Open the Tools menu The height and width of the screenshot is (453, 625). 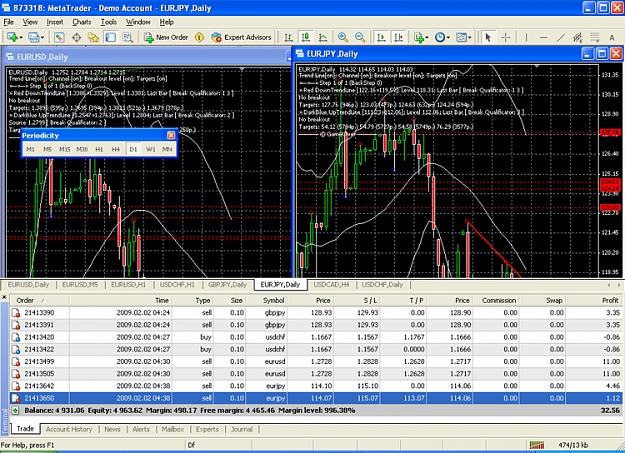(108, 22)
